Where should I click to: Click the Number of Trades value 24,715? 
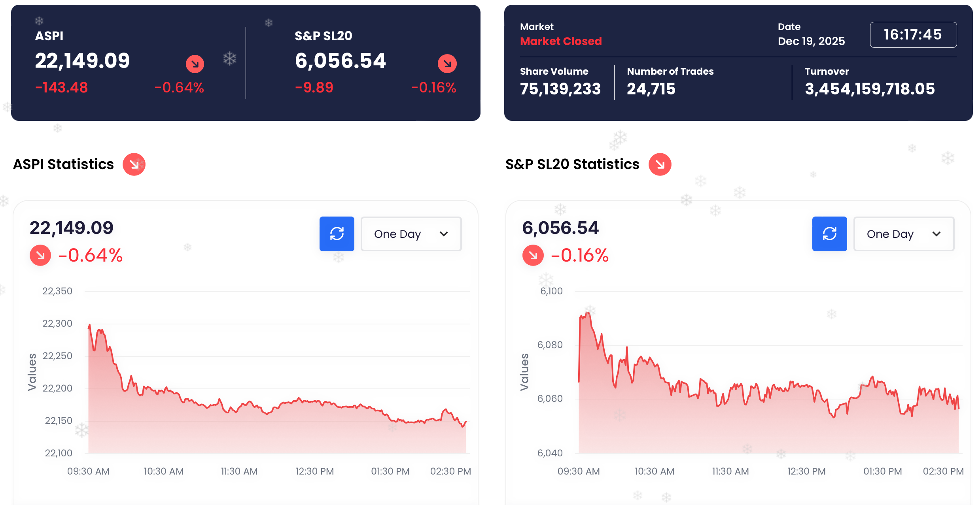(x=651, y=89)
